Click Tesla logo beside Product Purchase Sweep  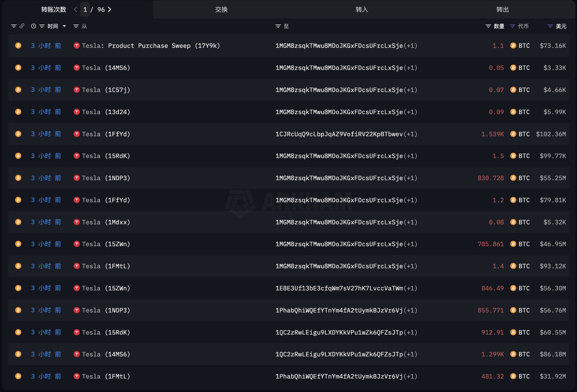pyautogui.click(x=77, y=46)
